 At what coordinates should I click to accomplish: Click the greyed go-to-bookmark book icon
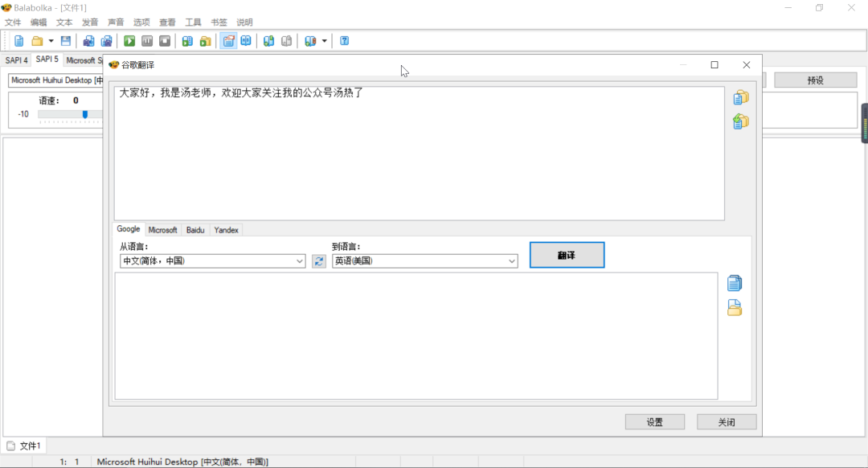tap(286, 41)
